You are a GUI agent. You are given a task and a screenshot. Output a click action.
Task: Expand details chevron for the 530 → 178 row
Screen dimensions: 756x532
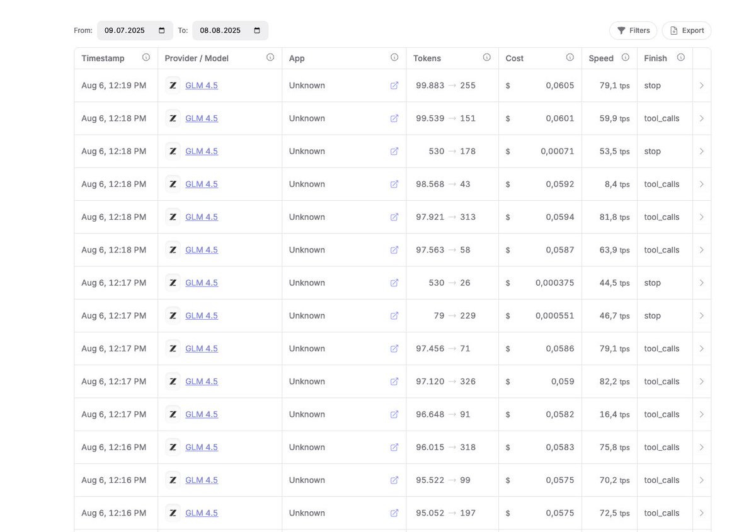click(702, 151)
